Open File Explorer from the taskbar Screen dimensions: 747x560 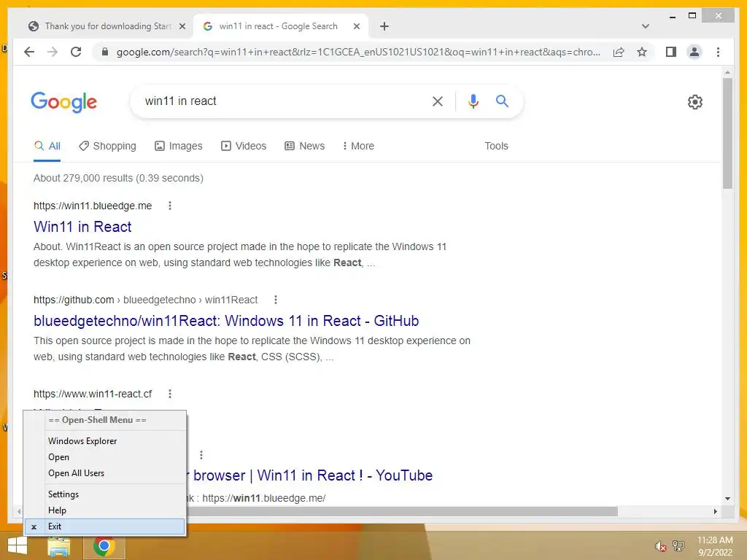click(x=59, y=547)
